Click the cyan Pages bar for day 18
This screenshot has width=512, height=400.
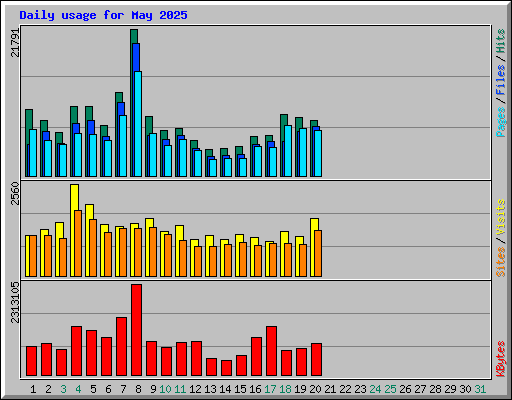pyautogui.click(x=288, y=151)
